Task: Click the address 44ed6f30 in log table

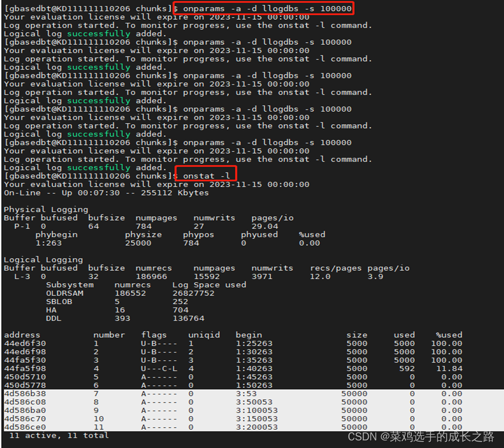Action: point(25,344)
